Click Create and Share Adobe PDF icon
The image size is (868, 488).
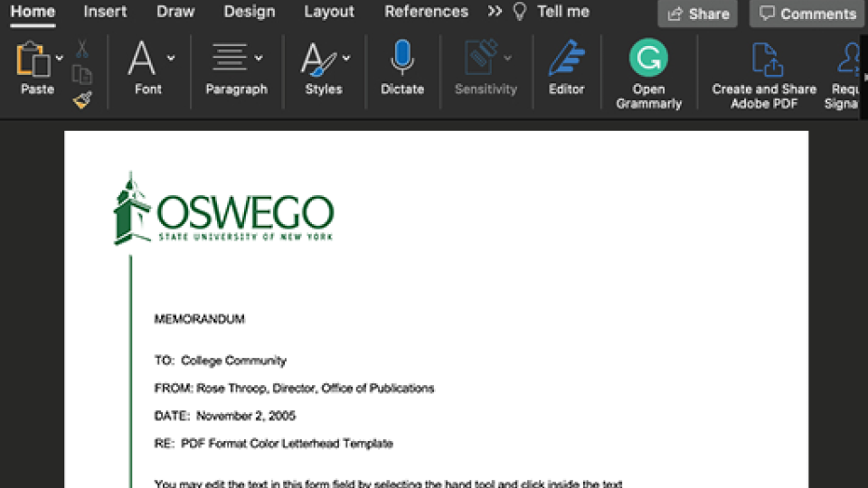click(x=766, y=60)
